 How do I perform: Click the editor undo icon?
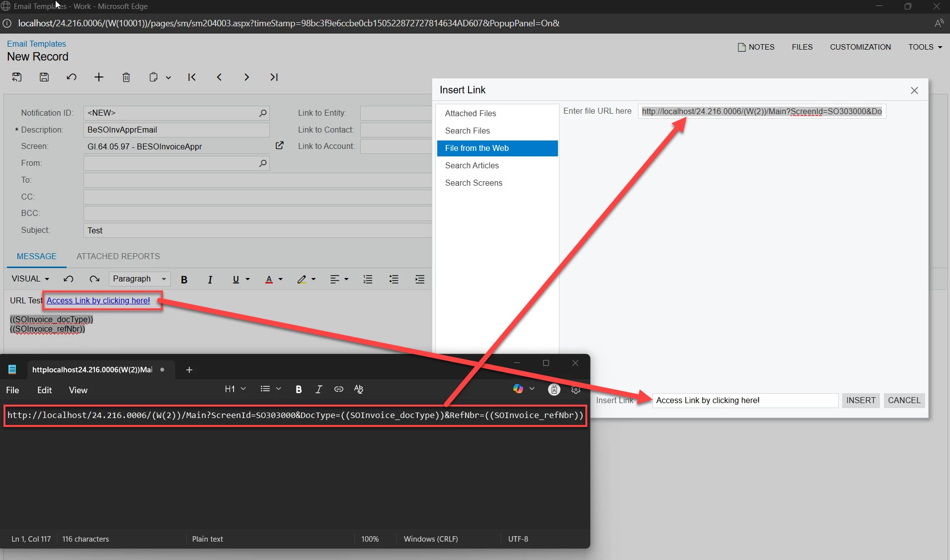[x=69, y=279]
